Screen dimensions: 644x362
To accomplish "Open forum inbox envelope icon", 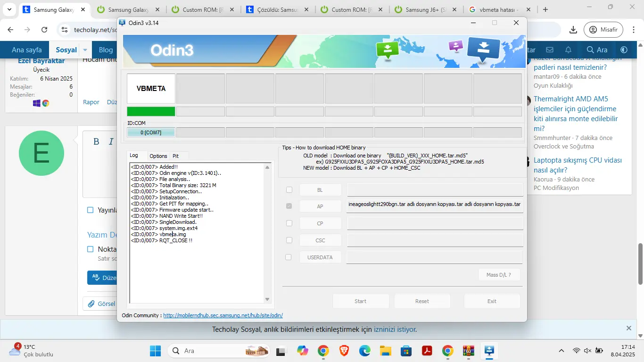I will pos(550,49).
